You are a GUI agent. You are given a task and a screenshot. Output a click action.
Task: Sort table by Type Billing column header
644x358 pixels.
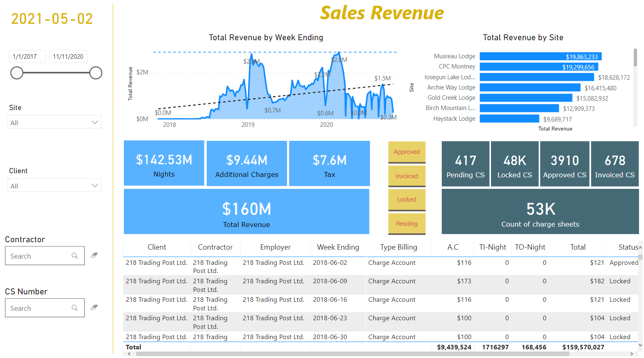tap(398, 247)
